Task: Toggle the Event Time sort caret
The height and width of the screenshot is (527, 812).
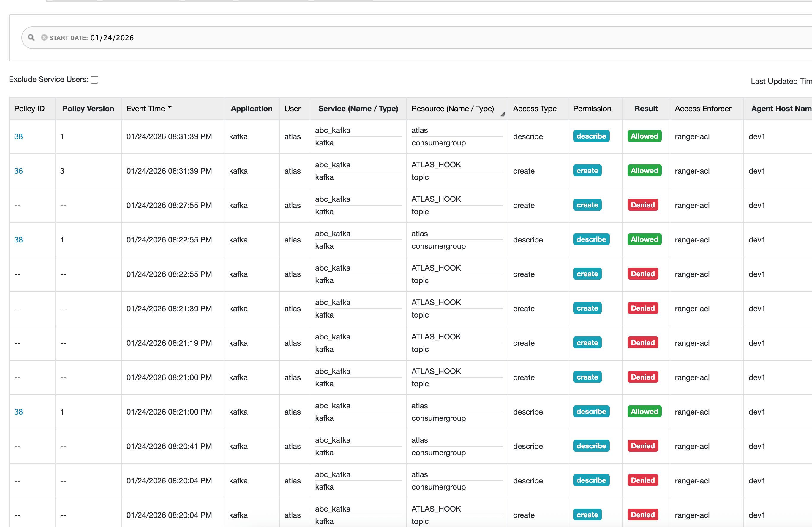Action: coord(170,107)
